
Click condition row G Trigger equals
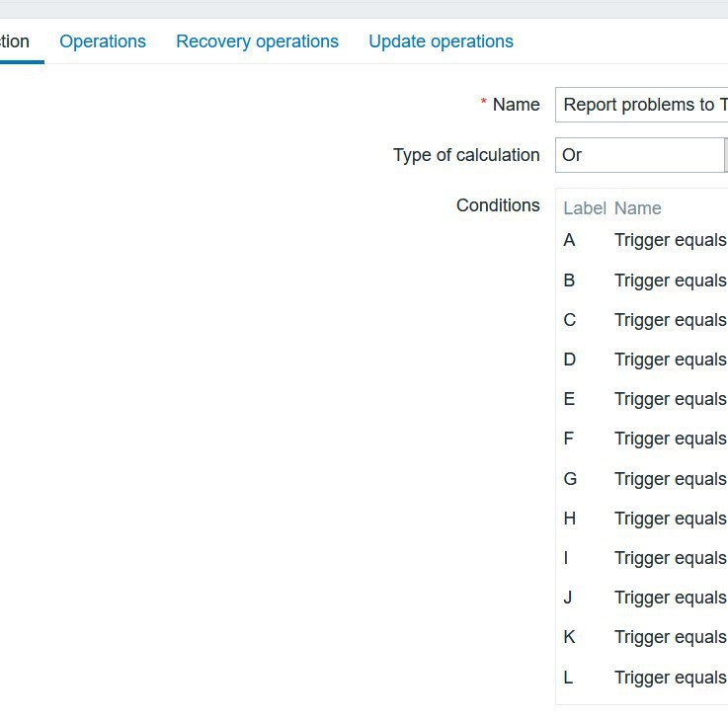point(645,479)
